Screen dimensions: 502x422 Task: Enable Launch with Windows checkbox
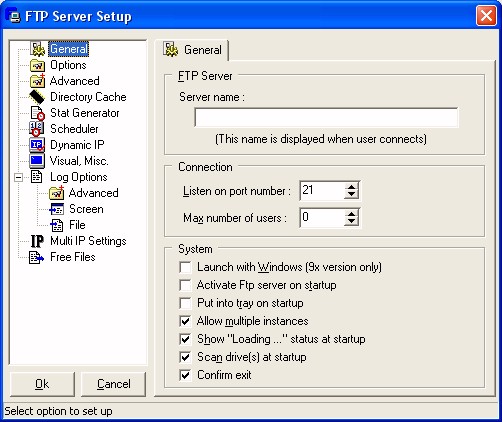point(185,267)
